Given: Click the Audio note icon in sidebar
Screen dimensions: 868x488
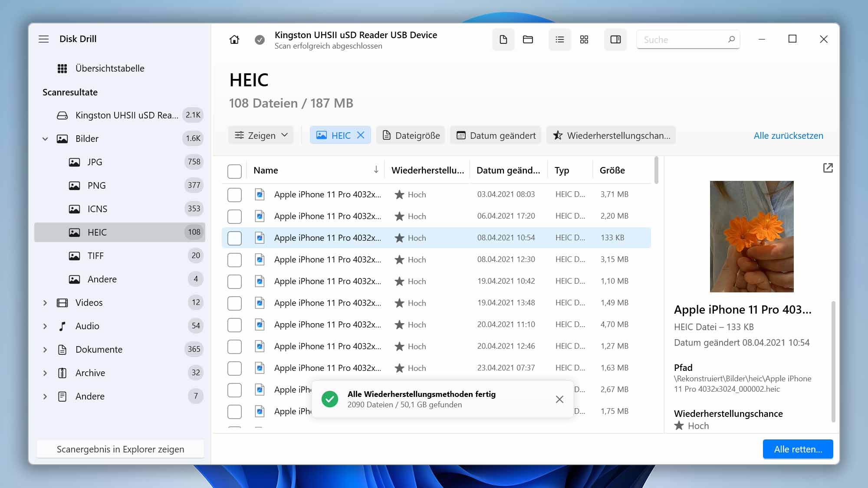Looking at the screenshot, I should (x=62, y=326).
